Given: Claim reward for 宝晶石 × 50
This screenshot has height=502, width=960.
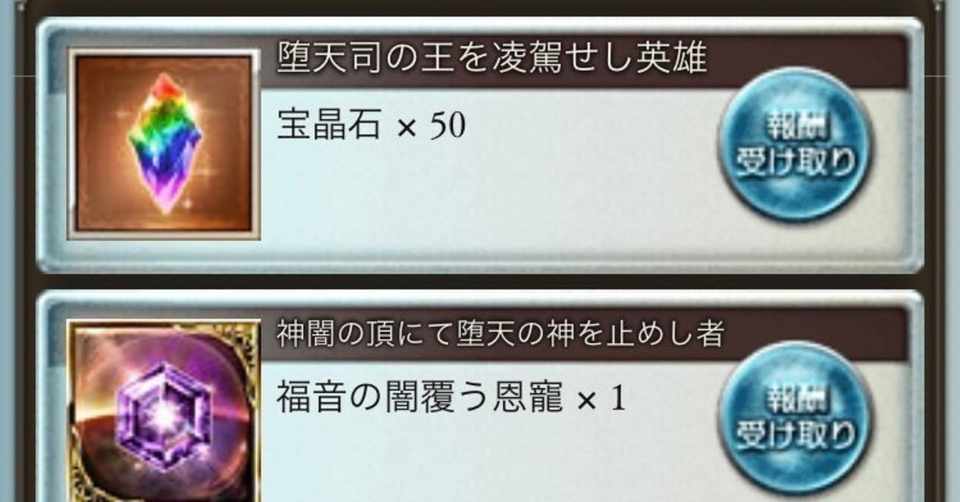Looking at the screenshot, I should click(795, 144).
